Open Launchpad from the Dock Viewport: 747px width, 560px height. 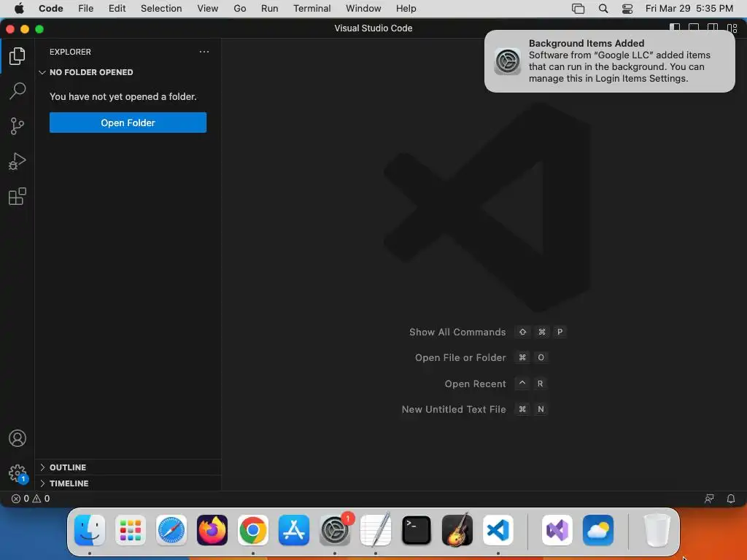point(131,530)
